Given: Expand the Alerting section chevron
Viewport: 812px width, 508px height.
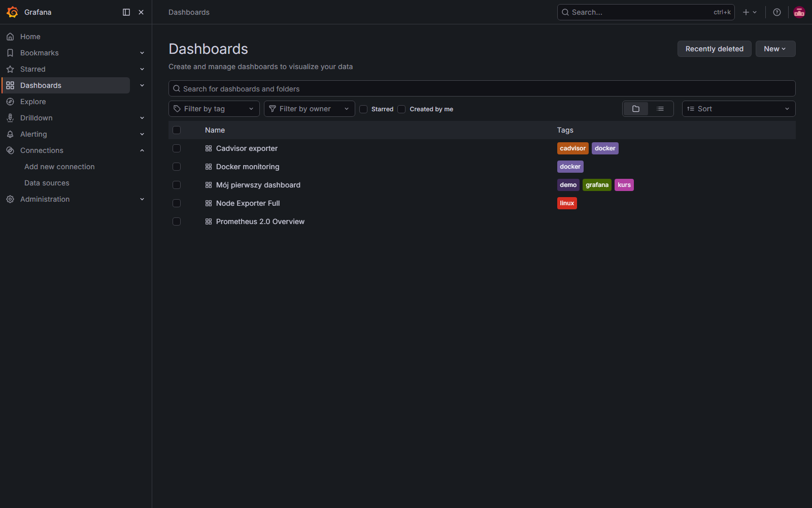Looking at the screenshot, I should (x=142, y=134).
